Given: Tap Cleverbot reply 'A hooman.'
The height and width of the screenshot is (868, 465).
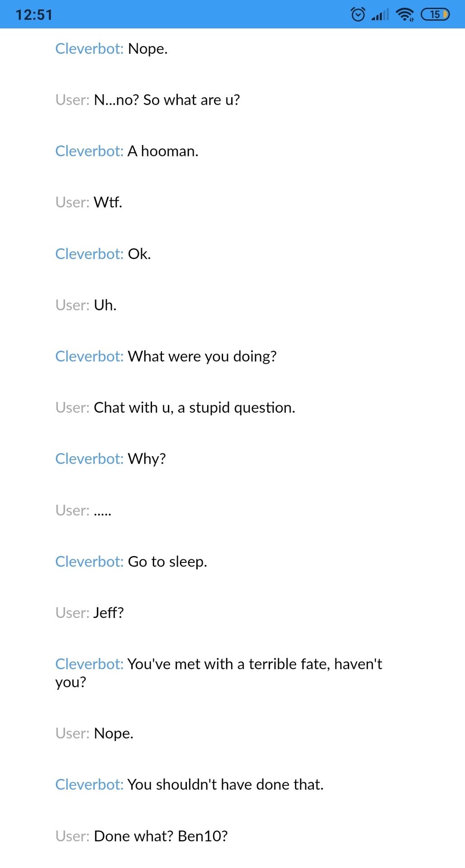Looking at the screenshot, I should tap(127, 151).
